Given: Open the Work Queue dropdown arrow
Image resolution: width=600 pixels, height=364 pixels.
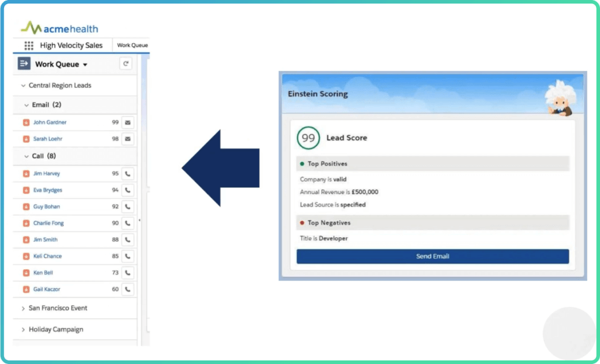Looking at the screenshot, I should pos(85,64).
